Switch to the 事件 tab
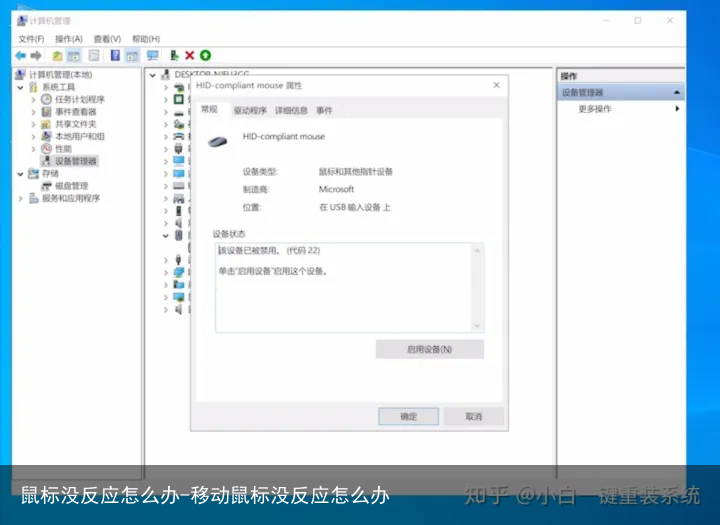Image resolution: width=720 pixels, height=525 pixels. 324,110
